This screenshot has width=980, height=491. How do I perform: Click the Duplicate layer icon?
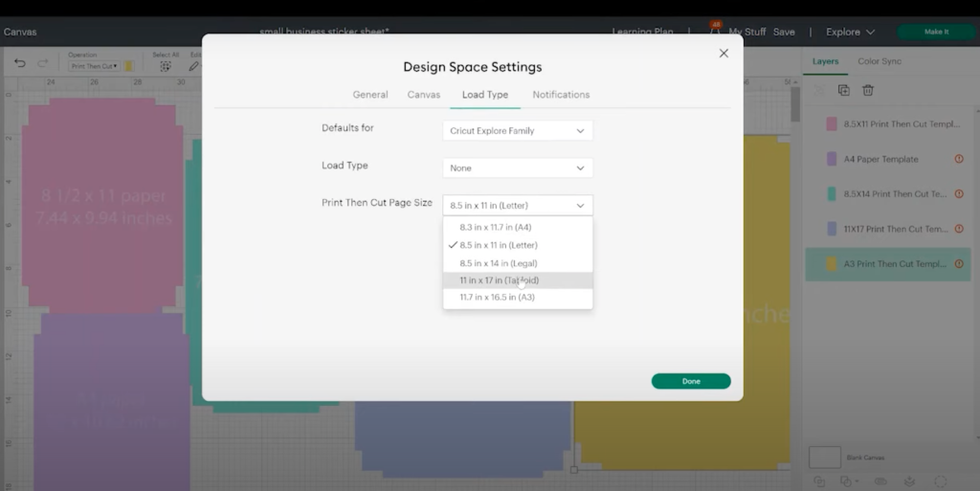coord(843,90)
